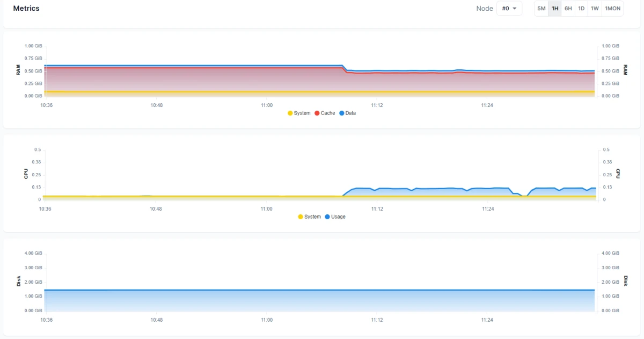Choose the 1MON time range
This screenshot has width=644, height=339.
[x=612, y=8]
